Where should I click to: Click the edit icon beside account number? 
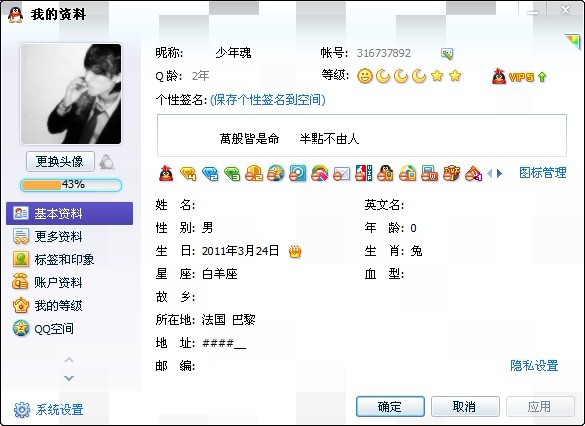point(447,54)
